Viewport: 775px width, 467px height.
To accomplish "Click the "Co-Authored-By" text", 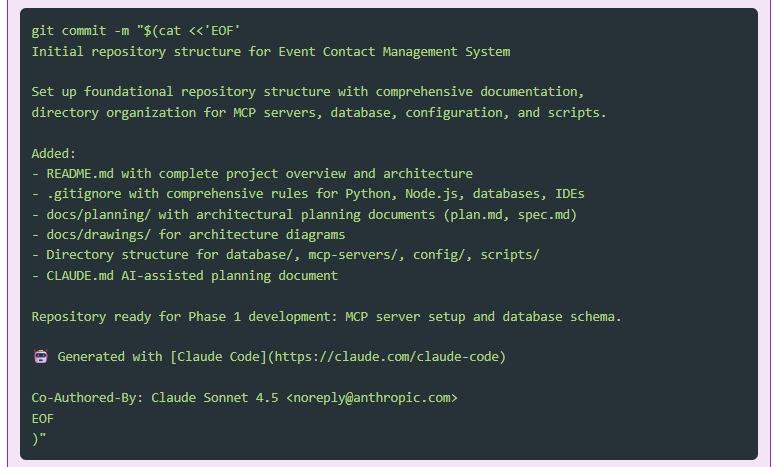I will pyautogui.click(x=87, y=398).
